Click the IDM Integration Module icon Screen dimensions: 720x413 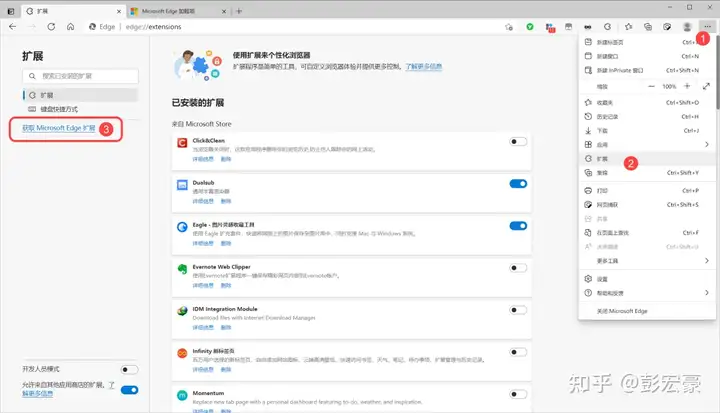pyautogui.click(x=182, y=311)
